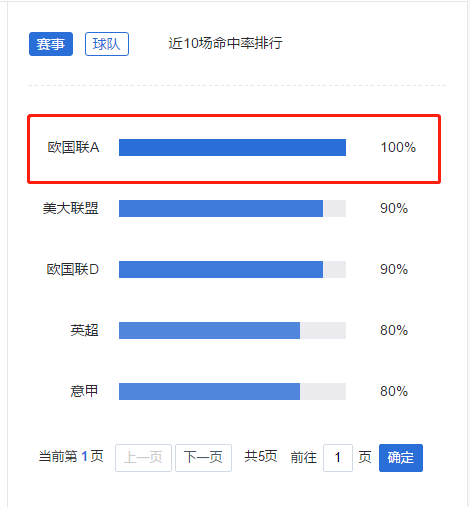Click the disabled 上一页 button
Image resolution: width=470 pixels, height=507 pixels.
(143, 458)
